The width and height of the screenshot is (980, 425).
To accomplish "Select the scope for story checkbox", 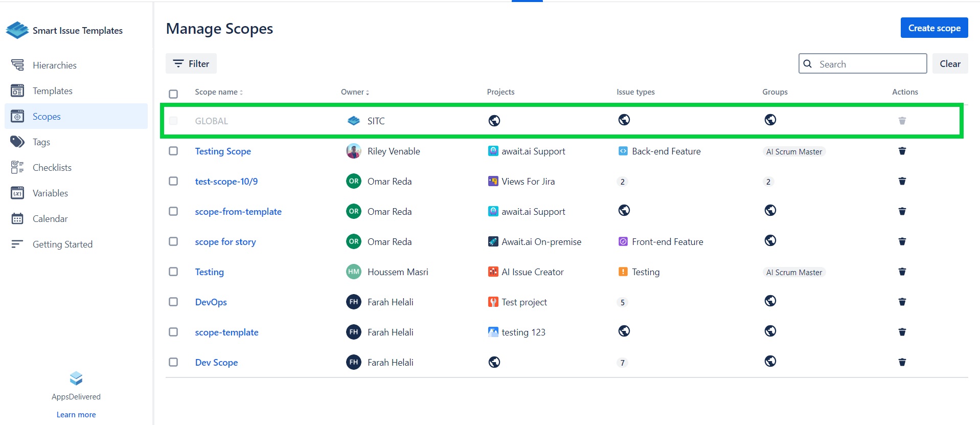I will click(173, 241).
